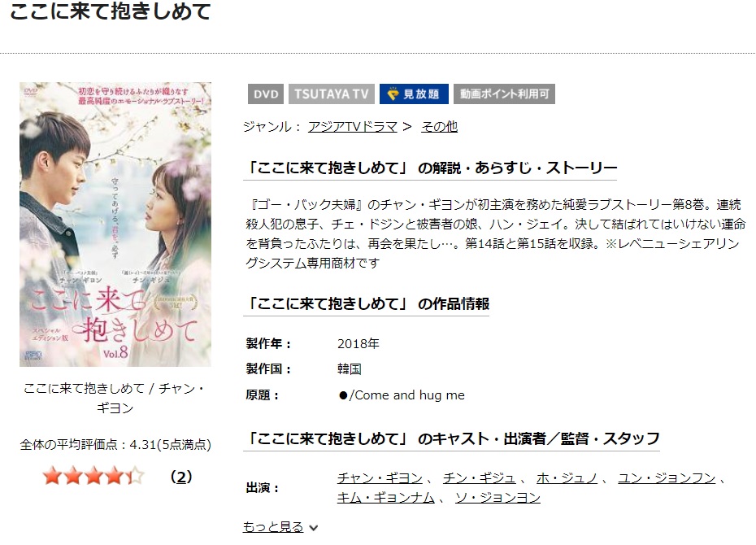Screen dimensions: 756x545
Task: Open cast member チン・ギジュ
Action: tap(480, 478)
